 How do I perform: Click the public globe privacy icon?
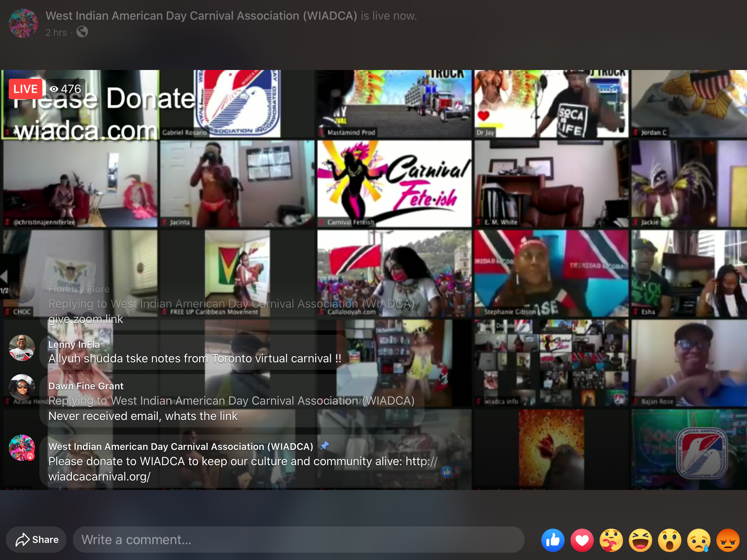click(82, 32)
